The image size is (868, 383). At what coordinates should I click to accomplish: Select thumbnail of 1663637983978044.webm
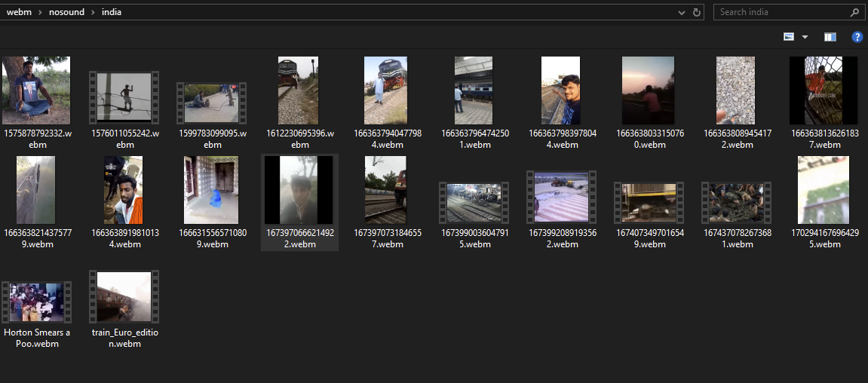tap(561, 90)
